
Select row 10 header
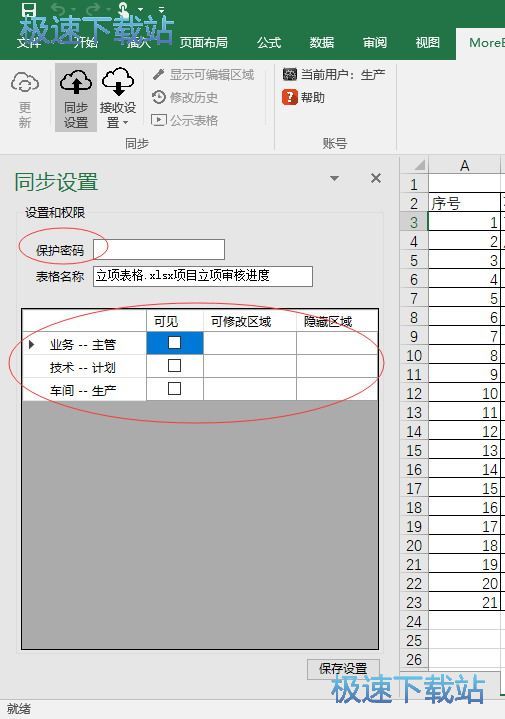[x=414, y=355]
